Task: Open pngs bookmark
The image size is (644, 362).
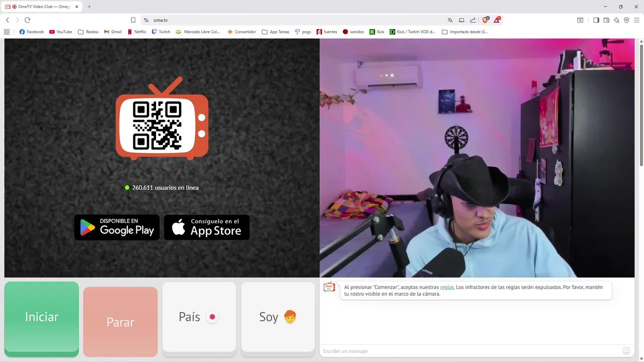Action: tap(303, 32)
